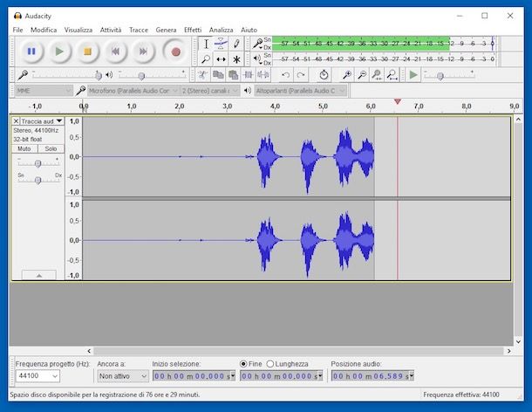532x412 pixels.
Task: Click the horizontal scrollbar left arrow
Action: (89, 351)
